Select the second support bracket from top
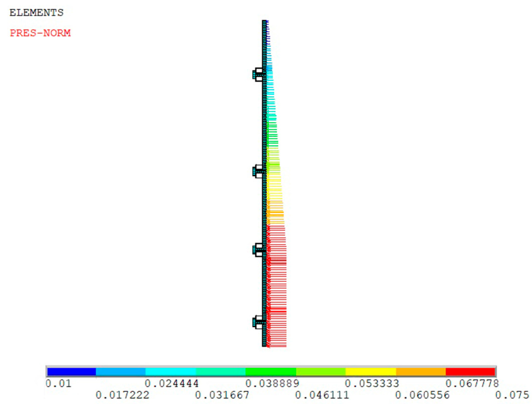532x404 pixels. tap(258, 172)
